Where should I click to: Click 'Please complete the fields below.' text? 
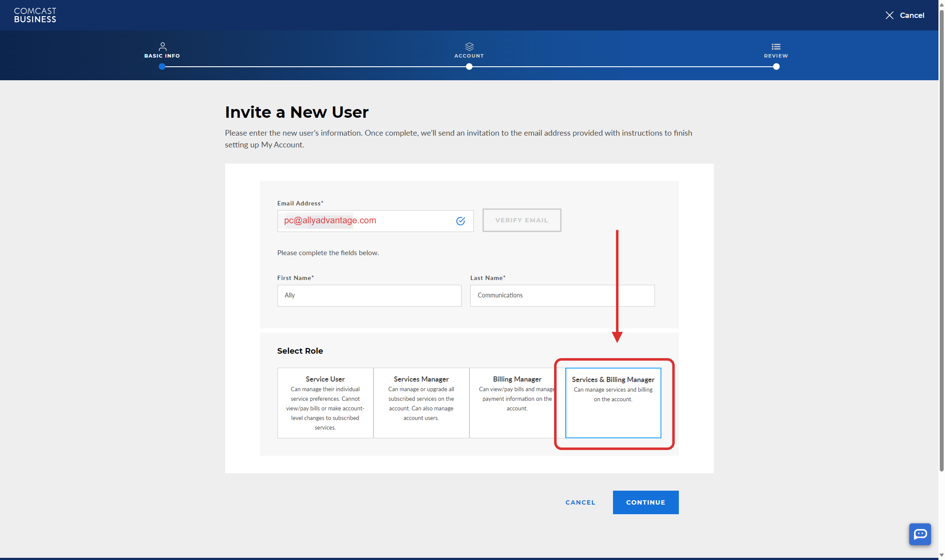pyautogui.click(x=328, y=253)
